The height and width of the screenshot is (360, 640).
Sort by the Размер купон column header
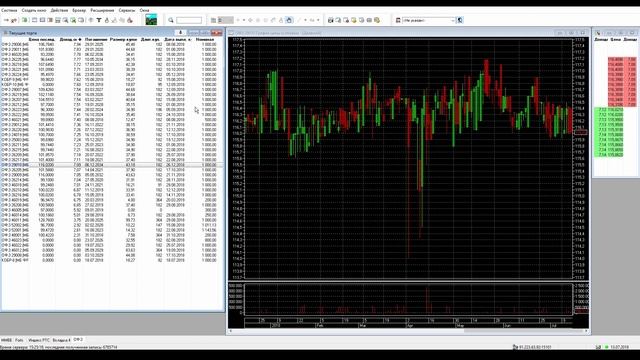[123, 40]
